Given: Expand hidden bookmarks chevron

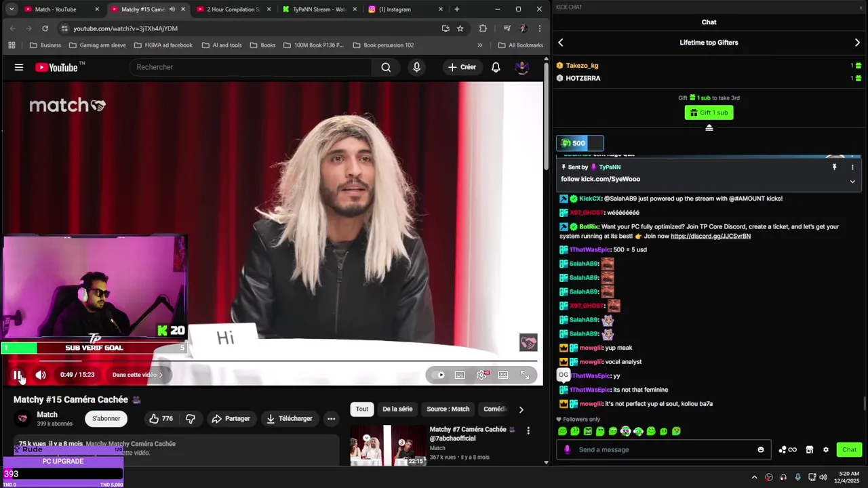Looking at the screenshot, I should (480, 45).
